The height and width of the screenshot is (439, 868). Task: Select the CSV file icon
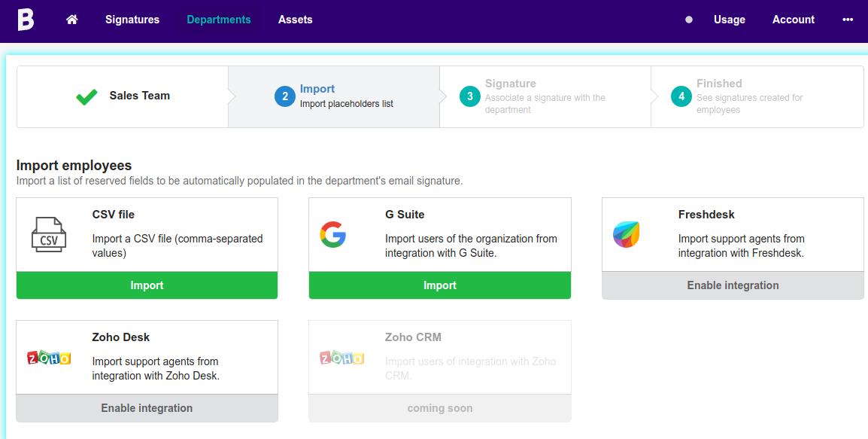click(x=48, y=233)
